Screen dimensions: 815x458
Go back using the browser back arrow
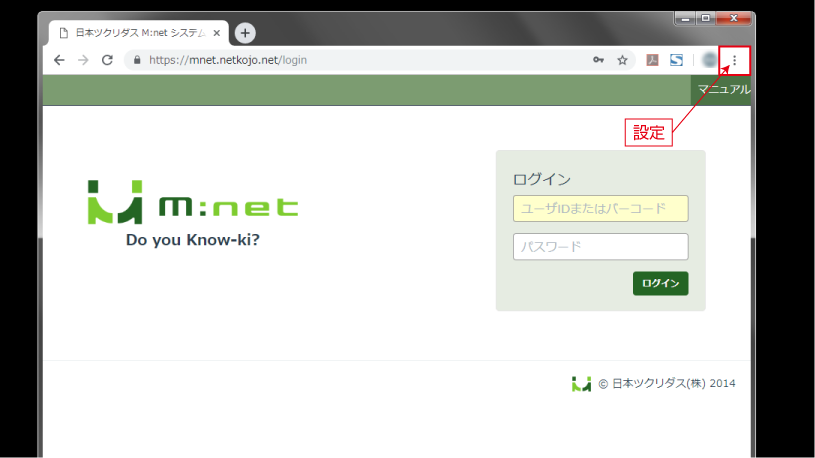[59, 60]
